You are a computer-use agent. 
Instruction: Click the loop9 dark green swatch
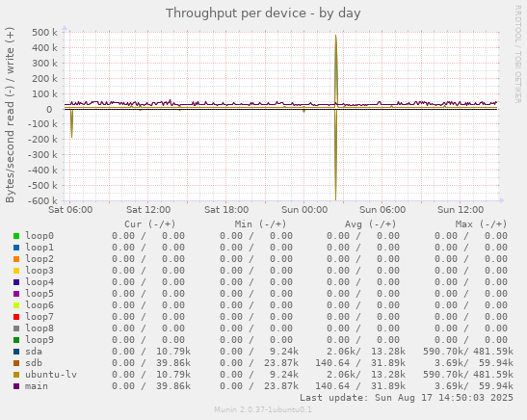coord(16,340)
